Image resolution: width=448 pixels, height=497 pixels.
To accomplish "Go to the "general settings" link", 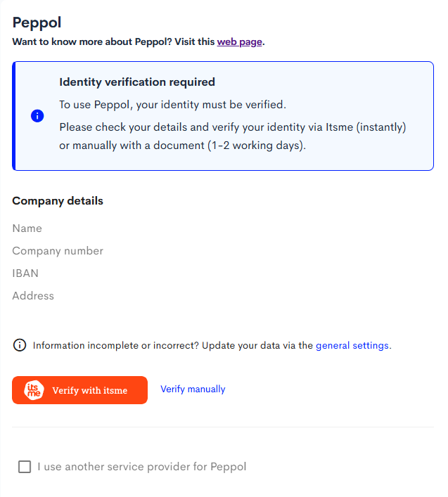I will [x=352, y=346].
